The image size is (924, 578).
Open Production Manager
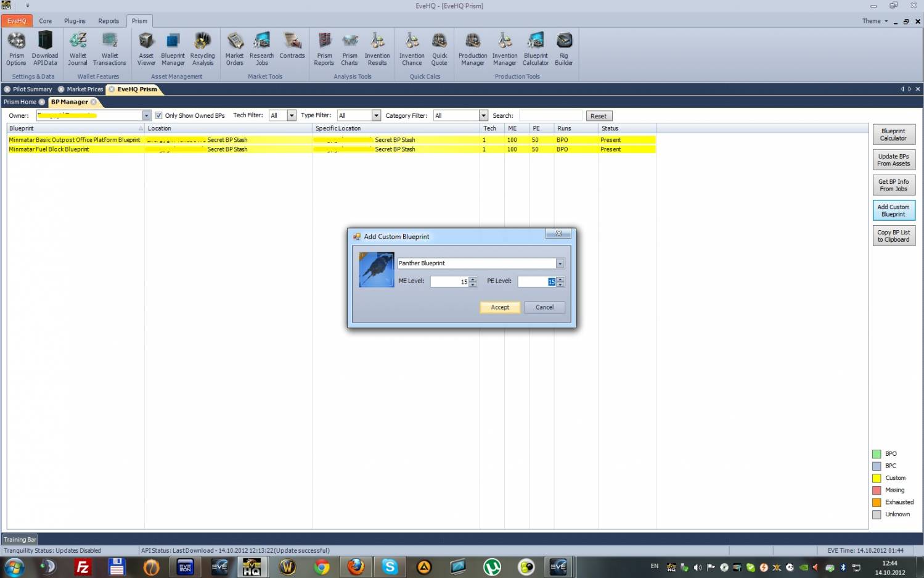click(473, 49)
